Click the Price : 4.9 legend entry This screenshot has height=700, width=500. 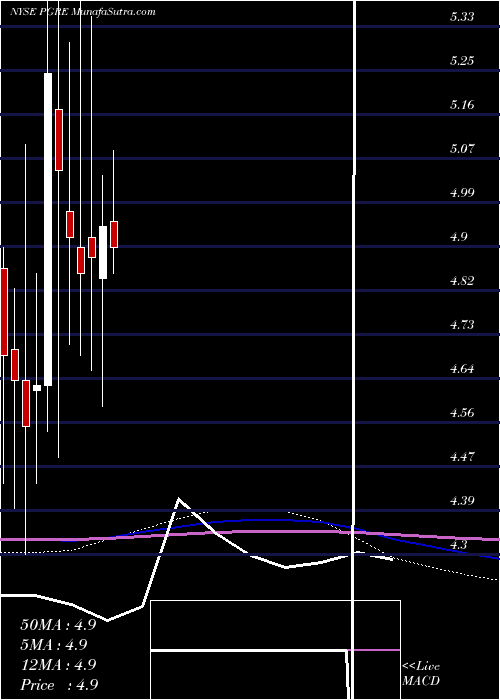pyautogui.click(x=59, y=684)
